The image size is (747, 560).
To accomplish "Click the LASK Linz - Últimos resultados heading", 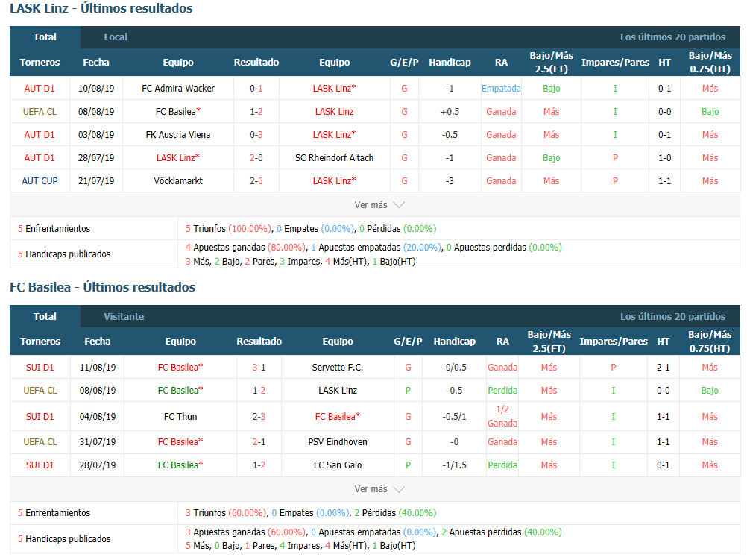I will pyautogui.click(x=101, y=9).
